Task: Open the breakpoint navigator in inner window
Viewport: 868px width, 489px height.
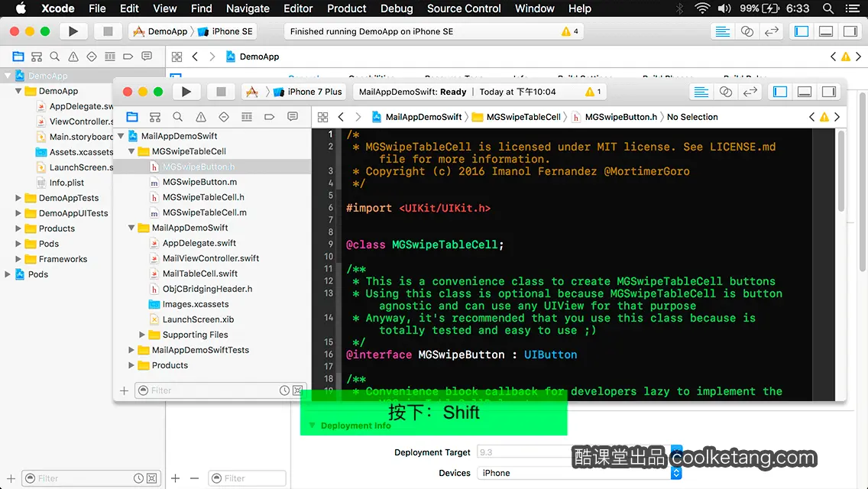Action: [270, 117]
